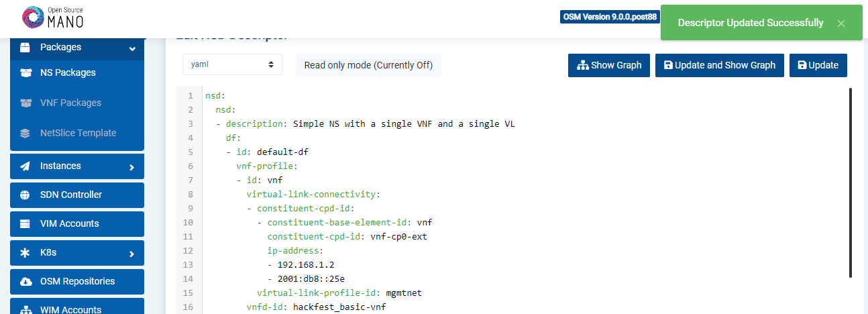Click the NetSlice Template layers icon
This screenshot has height=314, width=868.
pos(25,134)
